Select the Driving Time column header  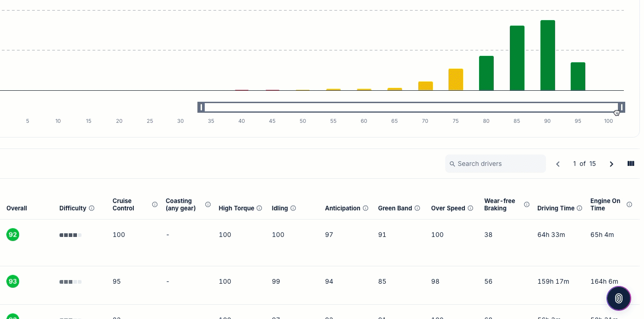coord(556,208)
